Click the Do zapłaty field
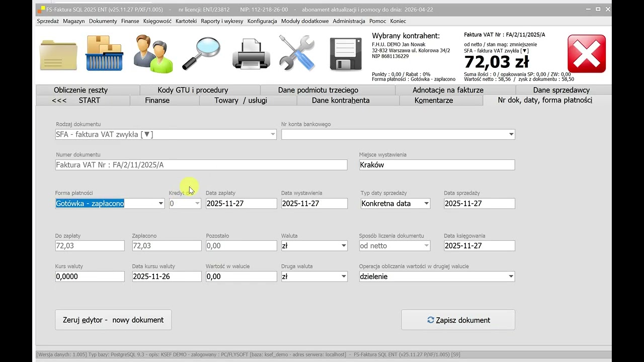Image resolution: width=644 pixels, height=362 pixels. 90,246
